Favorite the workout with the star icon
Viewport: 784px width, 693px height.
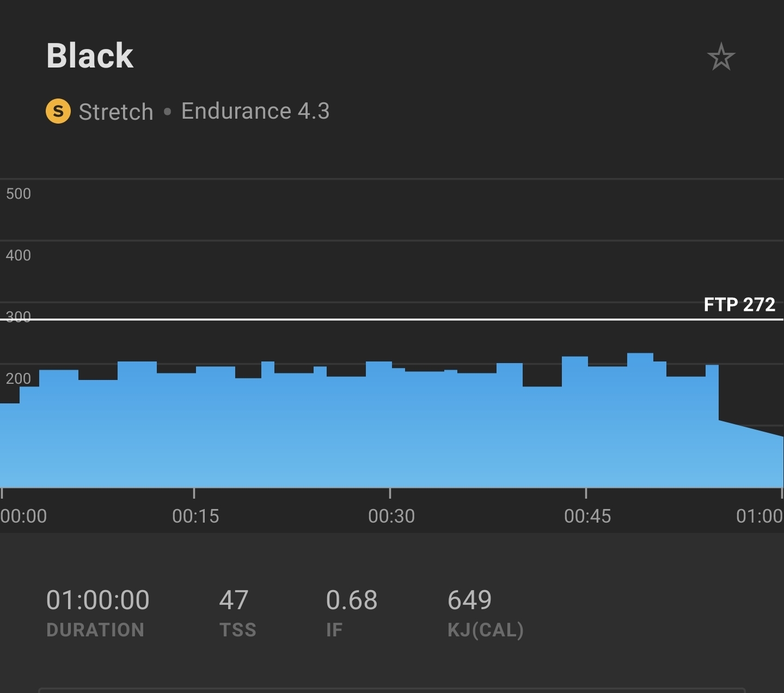point(721,57)
